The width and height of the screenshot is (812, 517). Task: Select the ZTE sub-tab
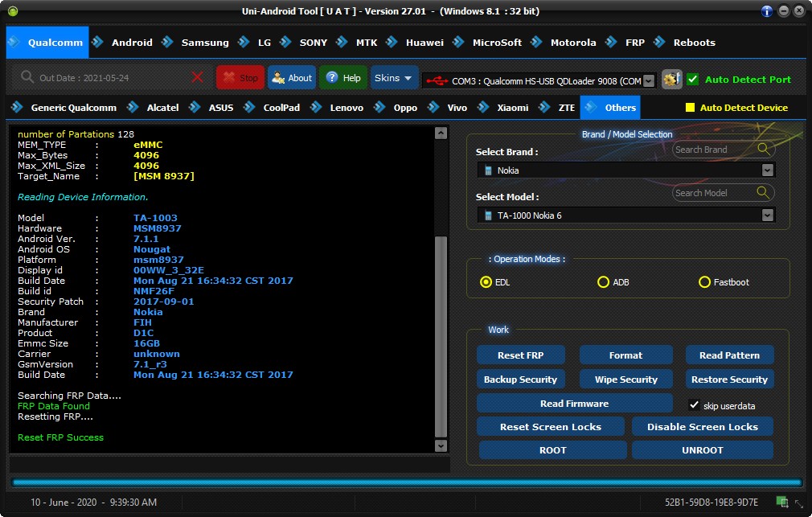pos(558,108)
